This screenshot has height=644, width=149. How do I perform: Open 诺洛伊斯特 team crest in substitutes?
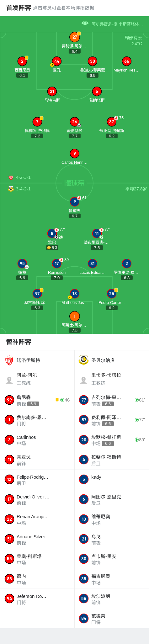click(x=9, y=360)
